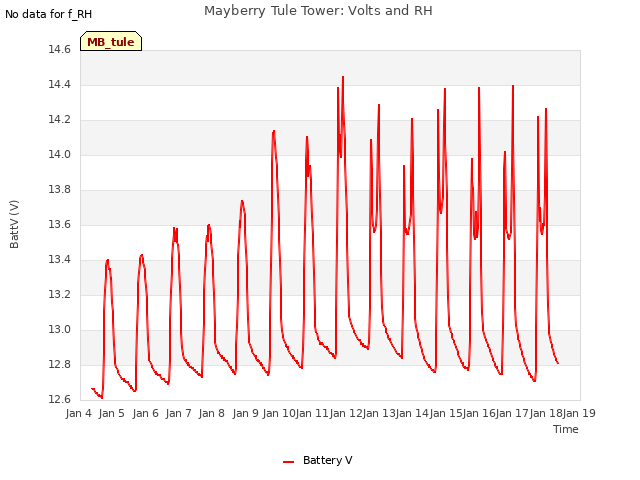Click the Jan 19 x-axis label

(579, 413)
